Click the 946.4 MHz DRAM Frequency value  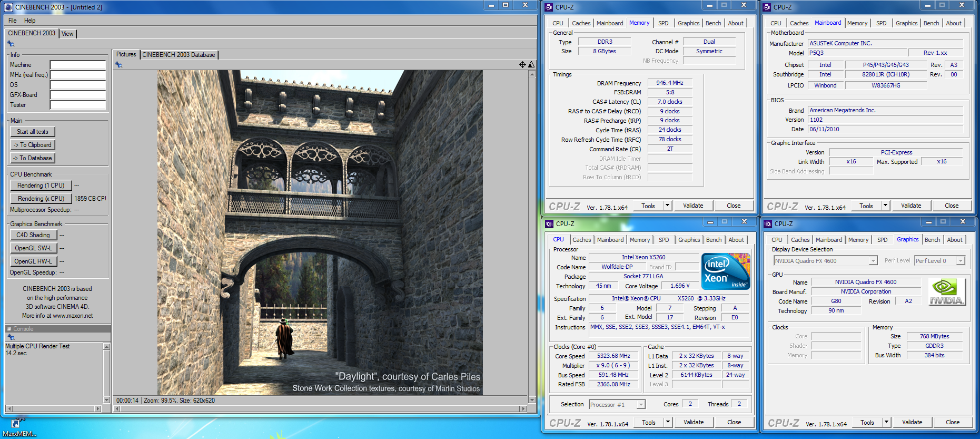(670, 83)
